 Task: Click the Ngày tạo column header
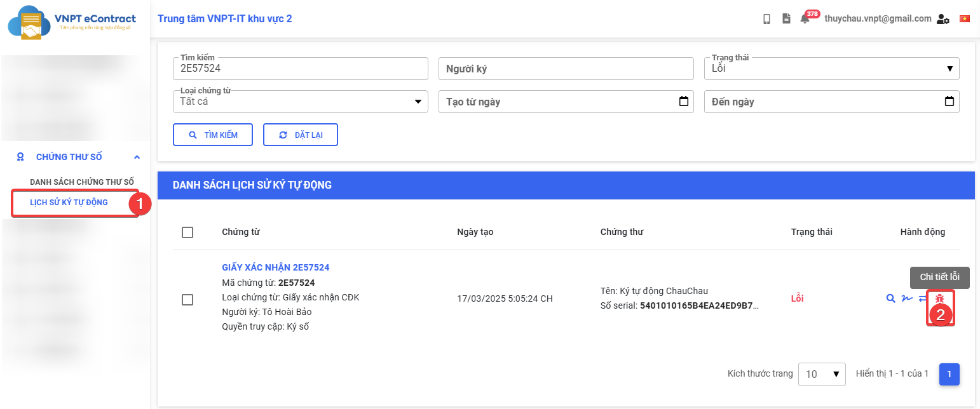[x=475, y=232]
